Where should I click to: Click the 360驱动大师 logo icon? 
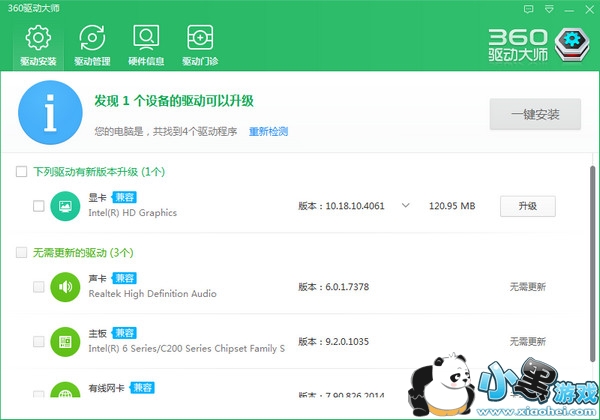tap(572, 44)
